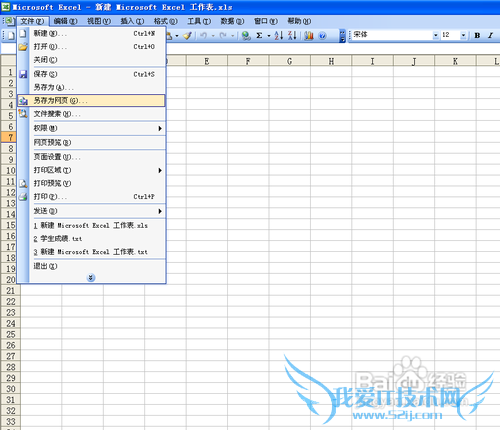Viewport: 500px width, 430px height.
Task: Select column H header
Action: [x=331, y=61]
